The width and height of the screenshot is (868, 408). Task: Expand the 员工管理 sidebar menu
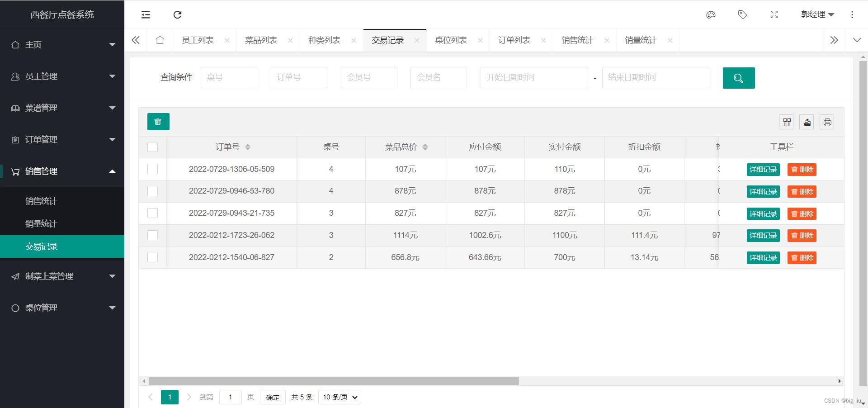coord(62,76)
